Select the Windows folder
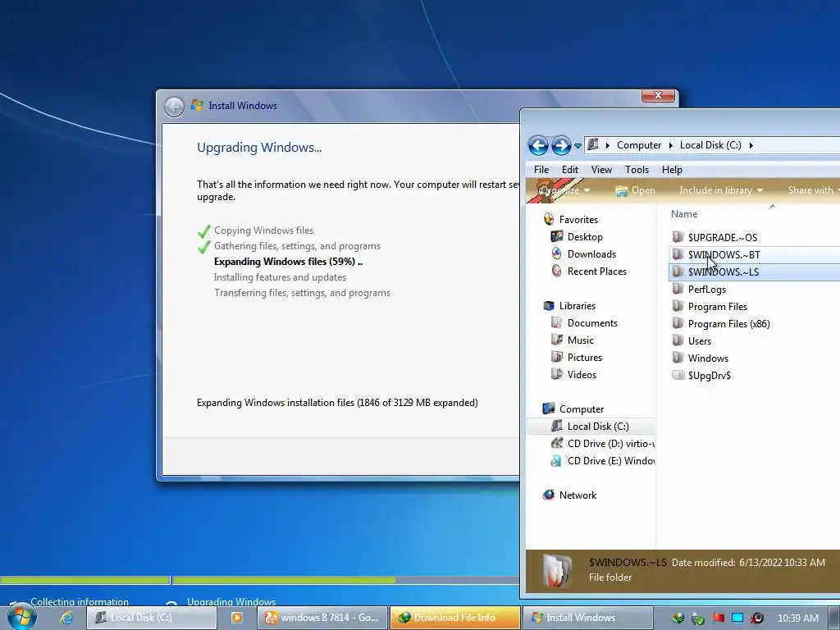The height and width of the screenshot is (630, 840). (x=708, y=358)
